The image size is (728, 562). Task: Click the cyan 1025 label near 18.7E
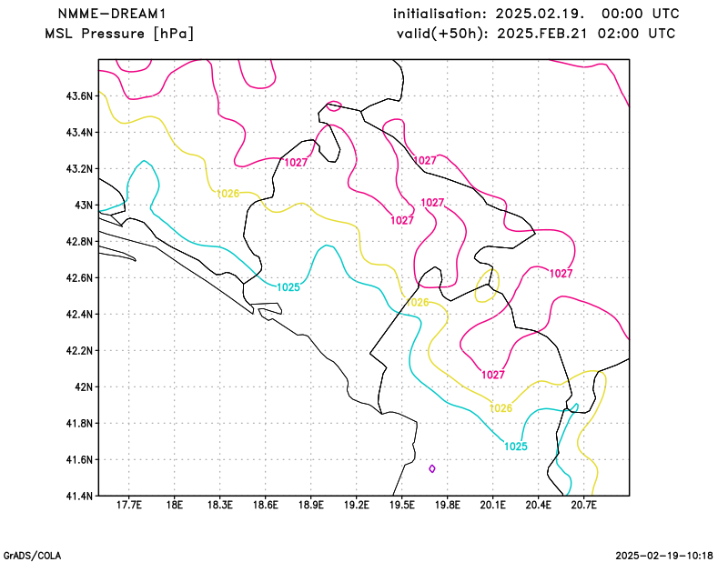point(288,287)
